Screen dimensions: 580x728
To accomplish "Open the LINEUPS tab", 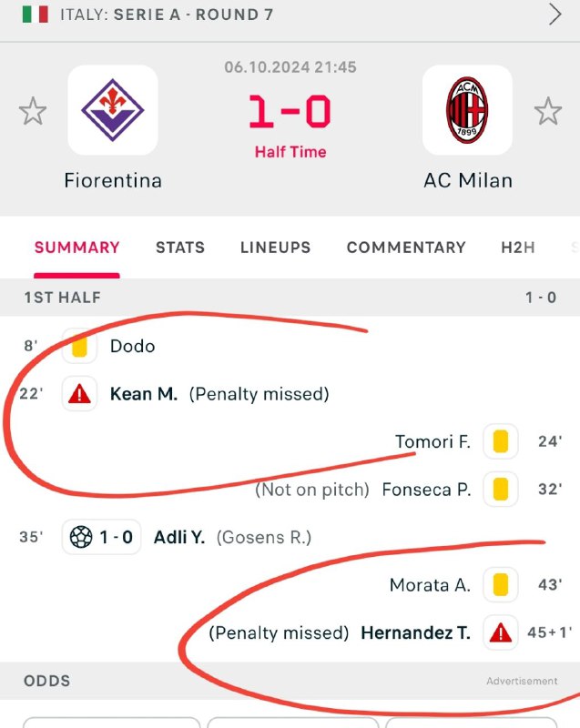I will 275,248.
